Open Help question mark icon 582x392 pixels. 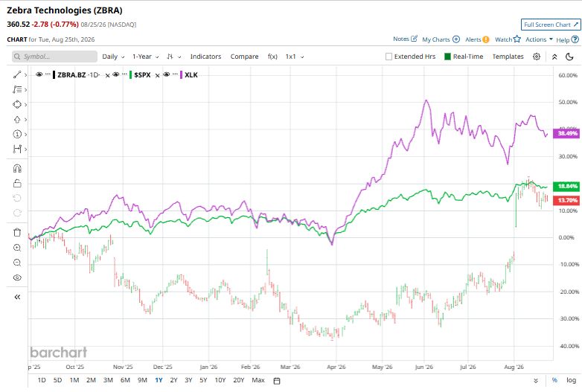(575, 39)
